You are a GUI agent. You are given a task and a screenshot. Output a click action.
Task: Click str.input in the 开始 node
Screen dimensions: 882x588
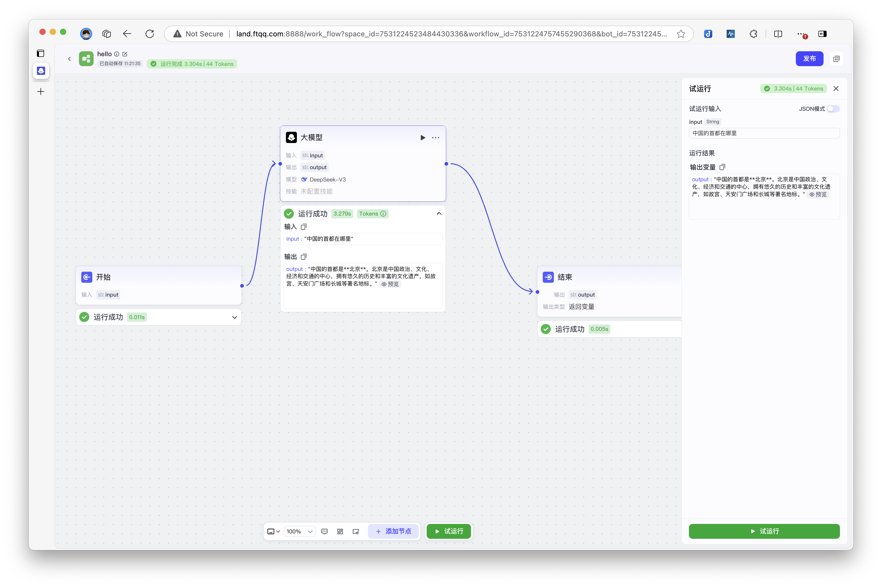point(108,295)
